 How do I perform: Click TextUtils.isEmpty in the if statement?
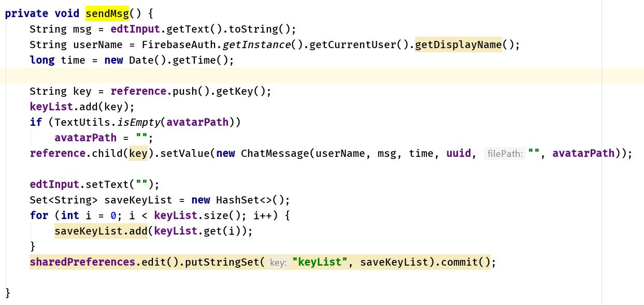point(107,122)
